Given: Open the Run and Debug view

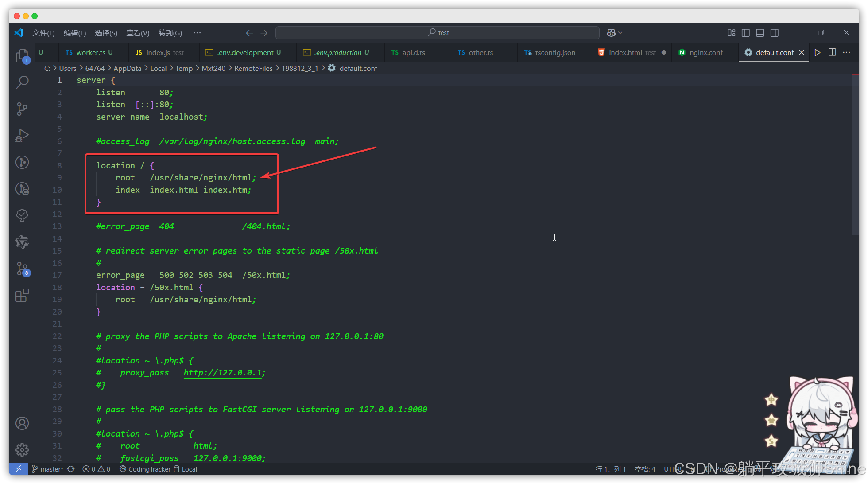Looking at the screenshot, I should click(x=22, y=136).
